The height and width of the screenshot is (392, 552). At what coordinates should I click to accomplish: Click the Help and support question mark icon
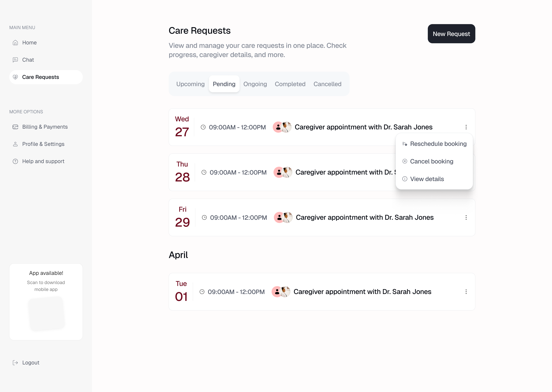click(15, 161)
